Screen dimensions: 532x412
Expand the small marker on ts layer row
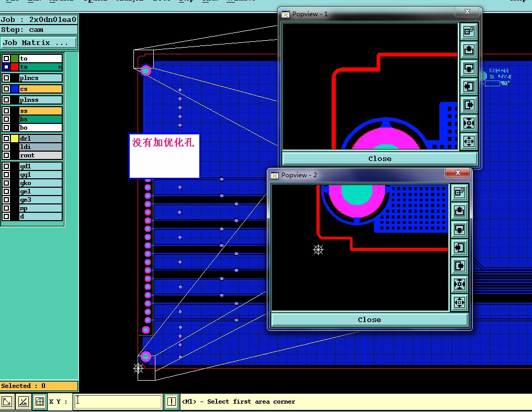click(x=60, y=67)
